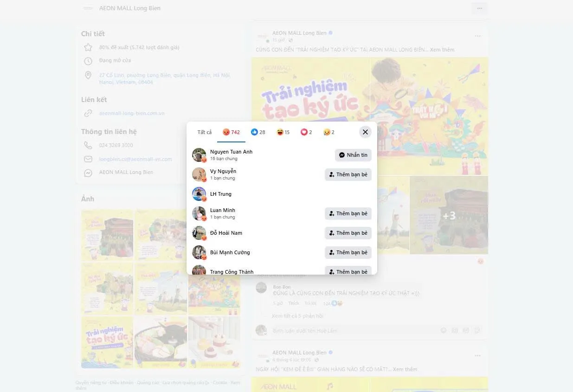Open Đỗ Hoài Nam's profile avatar
The width and height of the screenshot is (573, 392).
(199, 233)
